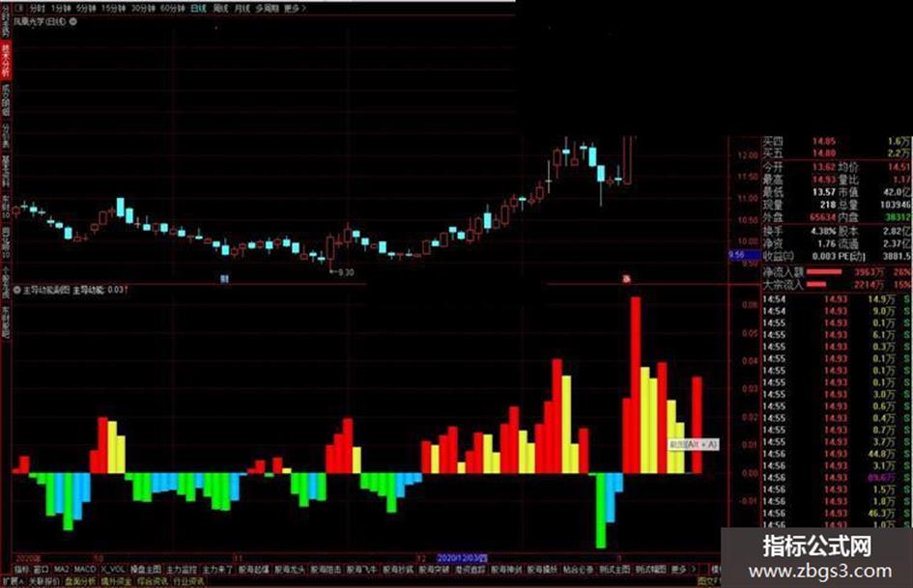
Task: Select the MA2 indicator tab
Action: [61, 570]
